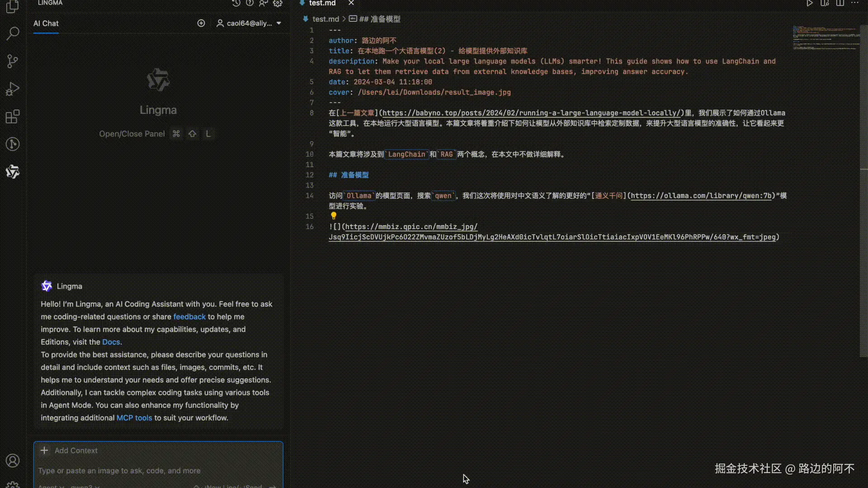Image resolution: width=868 pixels, height=488 pixels.
Task: Select the test.md editor tab
Action: point(322,3)
